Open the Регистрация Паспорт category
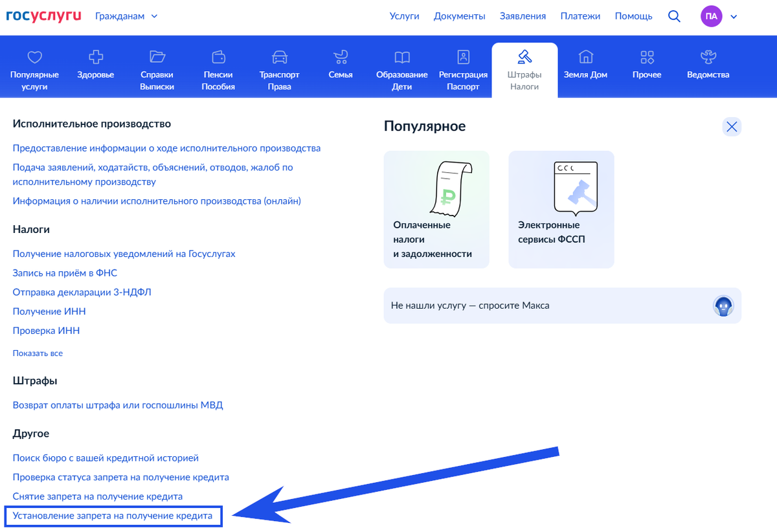This screenshot has height=532, width=777. coord(463,70)
